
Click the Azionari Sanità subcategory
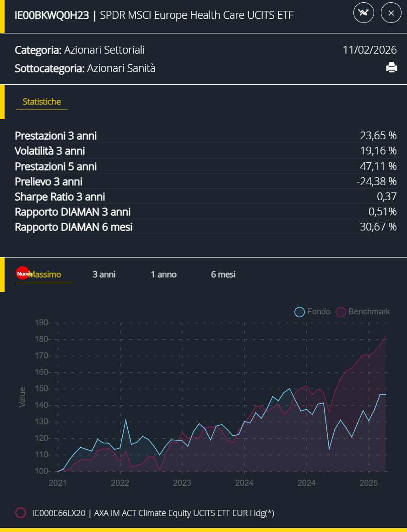coord(121,69)
